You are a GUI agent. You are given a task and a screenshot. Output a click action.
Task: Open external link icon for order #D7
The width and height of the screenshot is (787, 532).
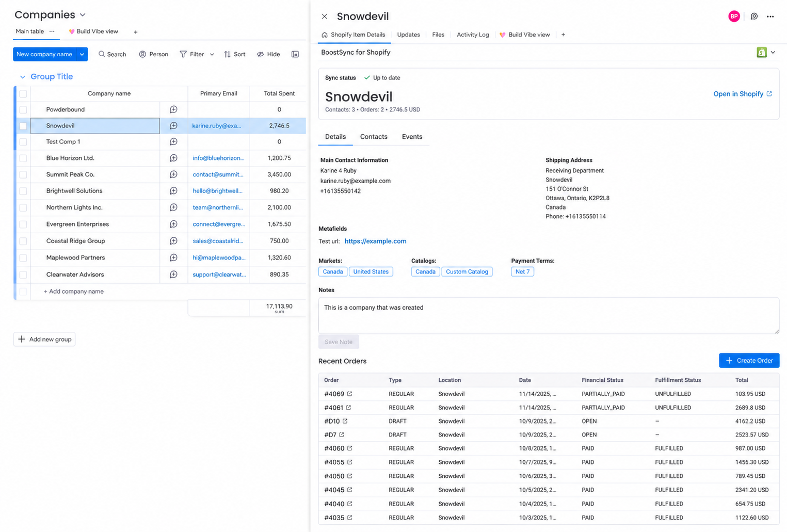[x=341, y=434]
